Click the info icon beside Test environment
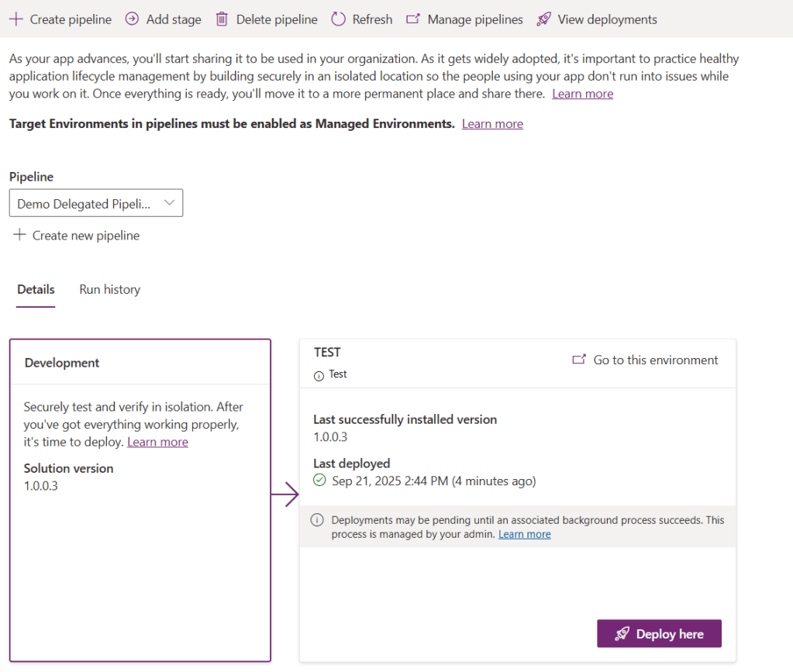The height and width of the screenshot is (672, 793). [x=319, y=375]
